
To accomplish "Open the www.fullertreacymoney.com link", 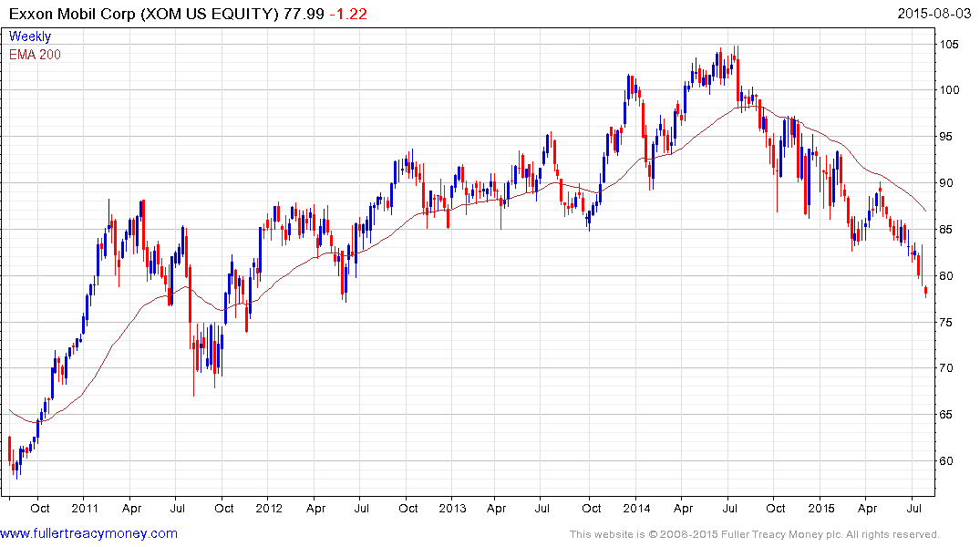I will coord(88,534).
